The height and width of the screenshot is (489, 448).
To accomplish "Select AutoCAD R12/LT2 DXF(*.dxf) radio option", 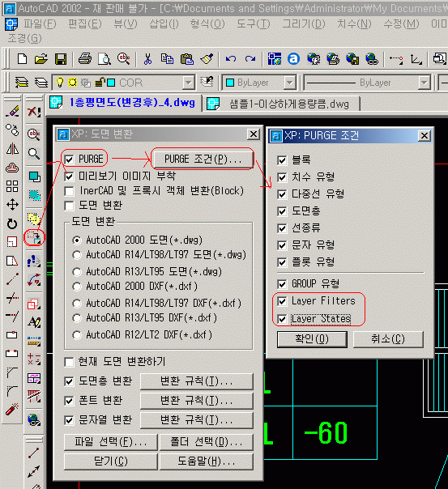I will click(x=77, y=335).
